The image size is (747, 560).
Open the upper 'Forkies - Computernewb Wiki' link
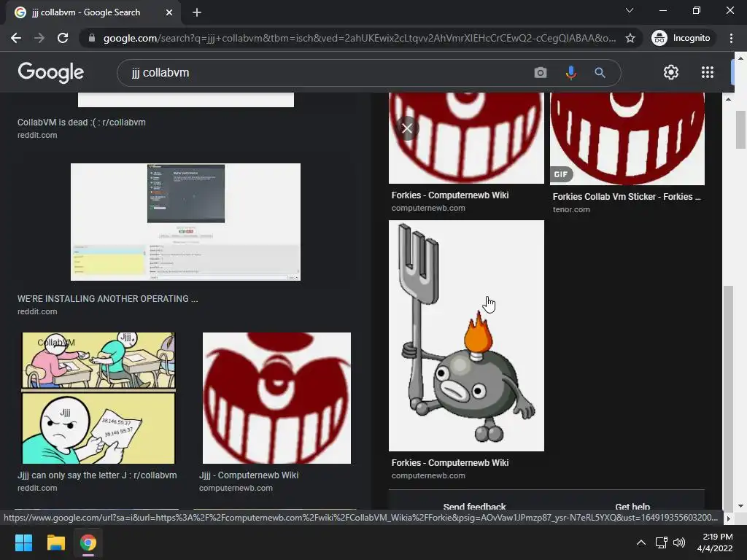pos(449,195)
